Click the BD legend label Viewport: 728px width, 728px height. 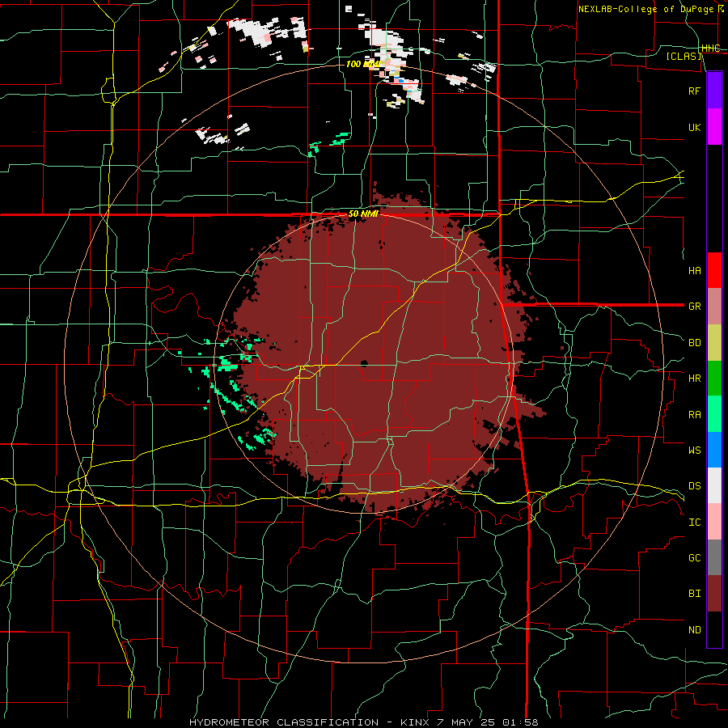point(694,343)
